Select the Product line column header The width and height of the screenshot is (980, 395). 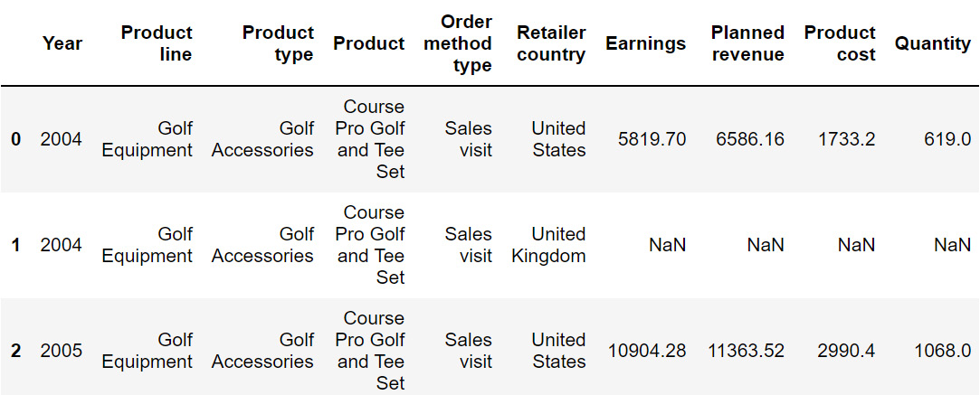[x=157, y=43]
